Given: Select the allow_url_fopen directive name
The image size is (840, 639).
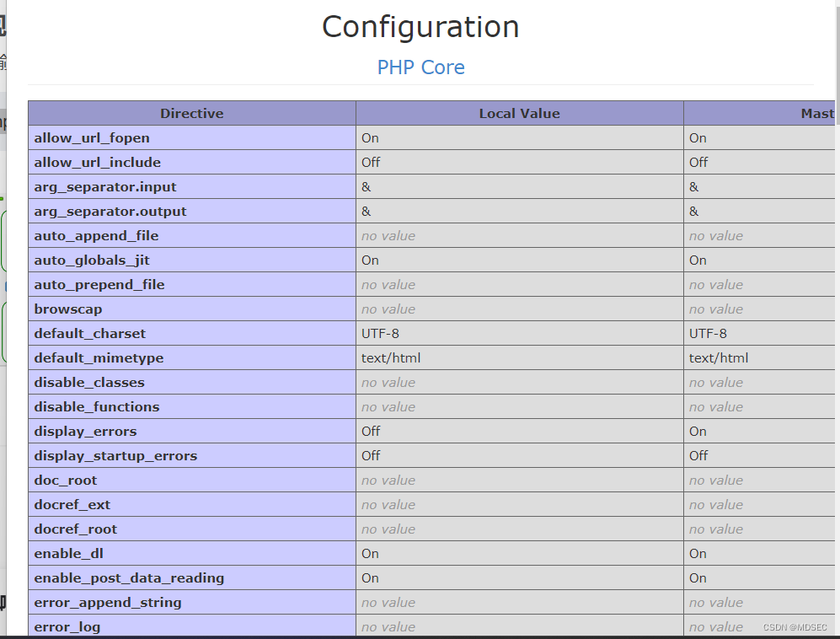Looking at the screenshot, I should [x=92, y=137].
